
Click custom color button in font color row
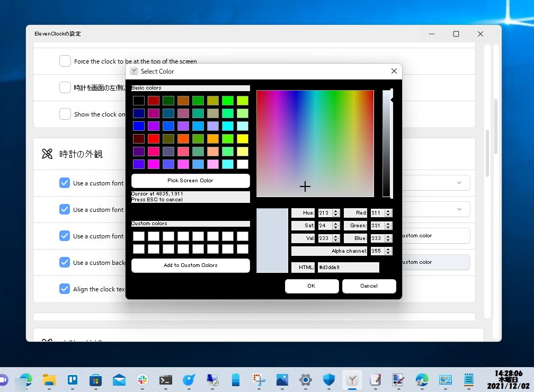coord(435,236)
